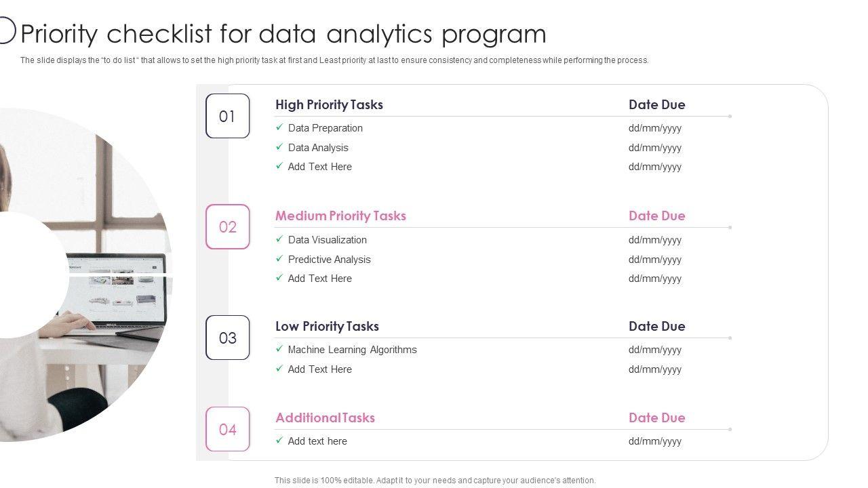868x488 pixels.
Task: Click the checkmark beside Machine Learning Algorithms
Action: pyautogui.click(x=279, y=349)
